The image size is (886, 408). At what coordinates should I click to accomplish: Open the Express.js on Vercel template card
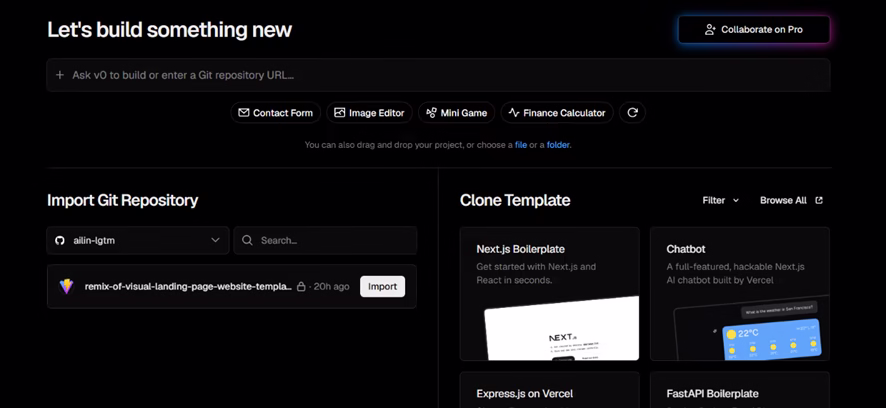549,390
